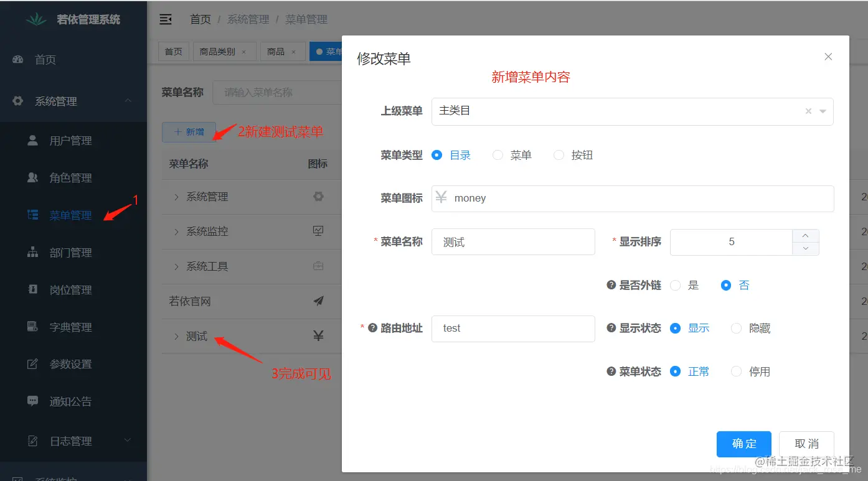Select the 用户管理 person icon in sidebar
Viewport: 868px width, 481px height.
pos(32,140)
